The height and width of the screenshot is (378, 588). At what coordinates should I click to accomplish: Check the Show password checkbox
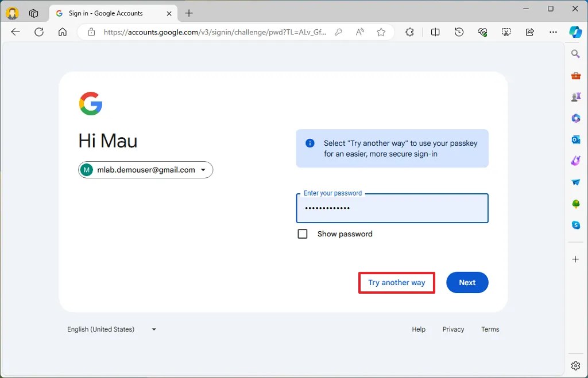[302, 234]
